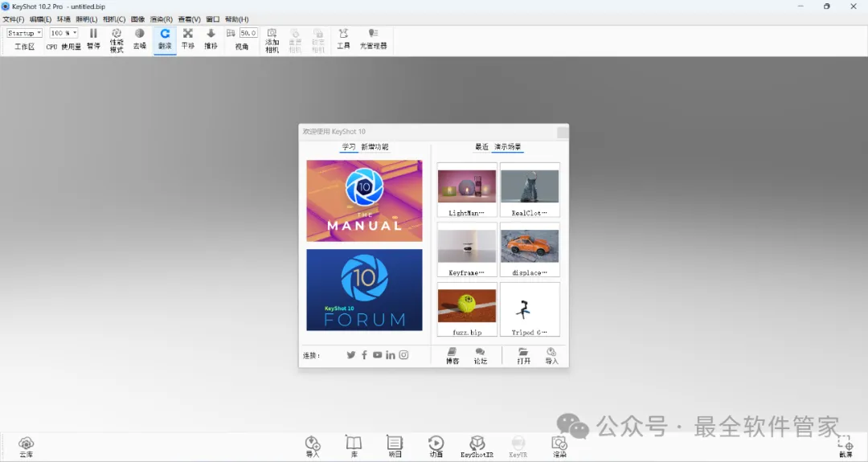Open the fuzz.bip demo scene

coord(467,309)
